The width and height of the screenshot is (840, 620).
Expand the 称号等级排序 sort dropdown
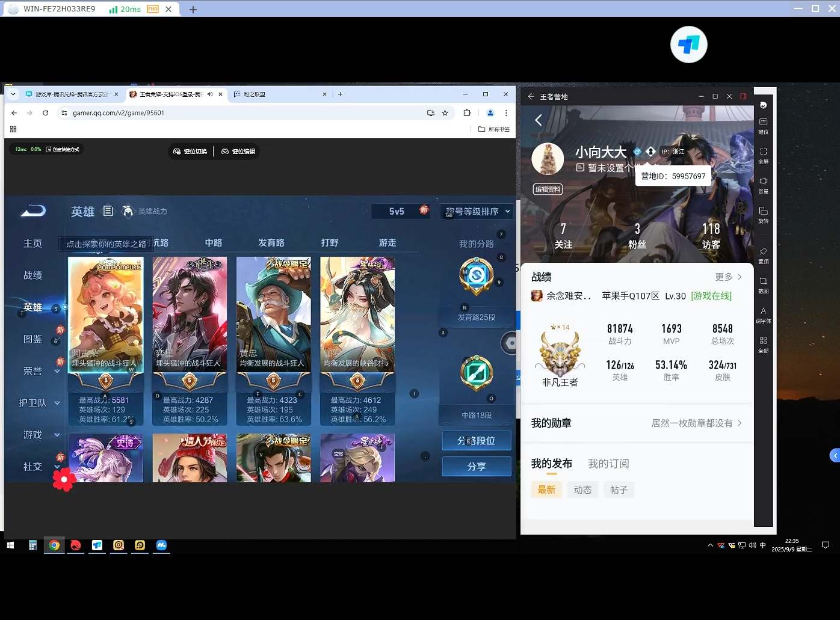(x=477, y=211)
